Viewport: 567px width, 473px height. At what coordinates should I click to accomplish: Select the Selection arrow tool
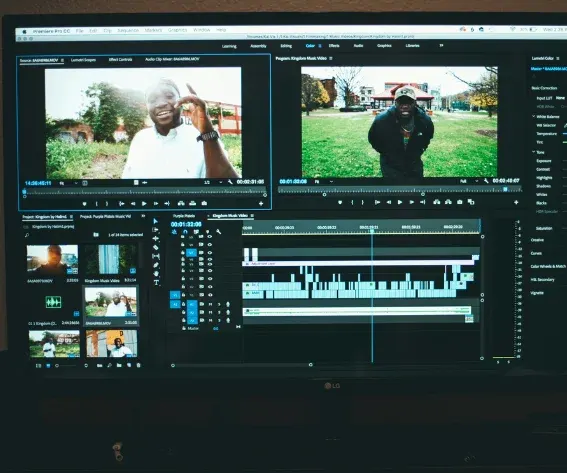tap(156, 221)
